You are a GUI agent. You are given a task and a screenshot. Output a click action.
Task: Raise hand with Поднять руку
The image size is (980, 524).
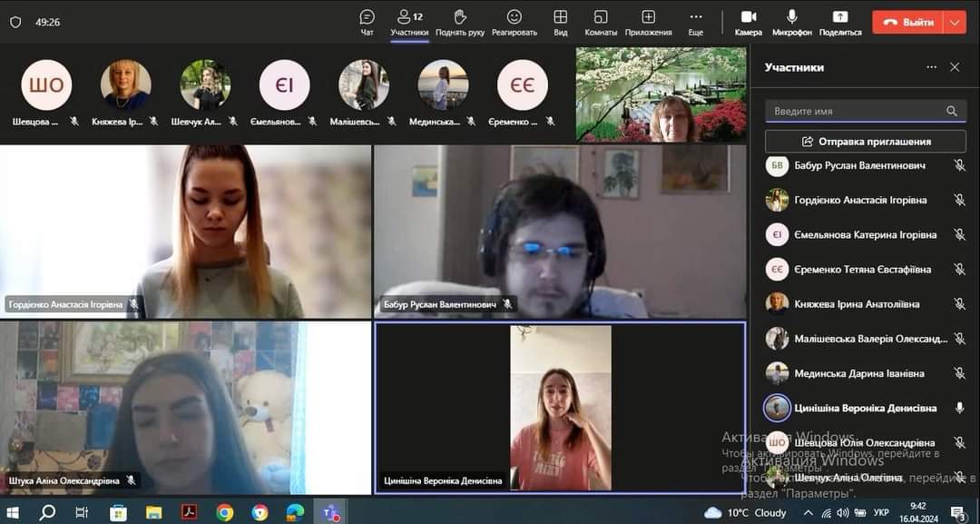460,23
